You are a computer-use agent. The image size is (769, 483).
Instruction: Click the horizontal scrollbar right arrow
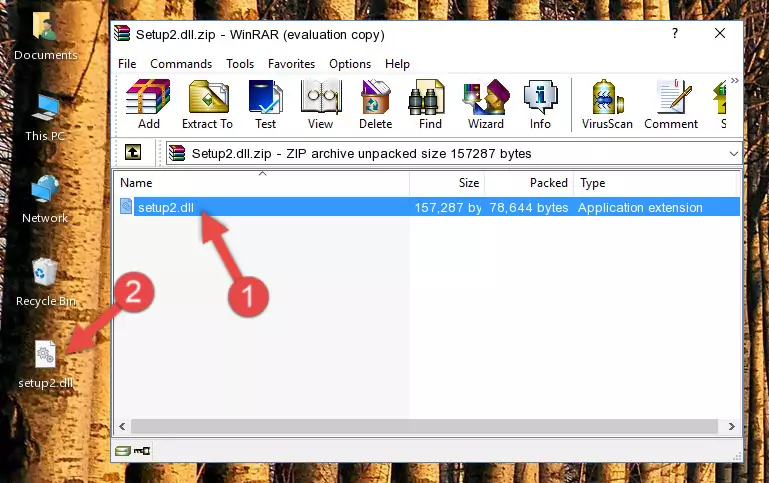pyautogui.click(x=731, y=427)
